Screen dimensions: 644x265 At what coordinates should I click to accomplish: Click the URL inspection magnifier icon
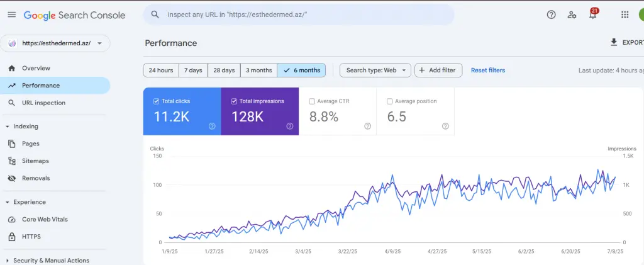click(x=12, y=103)
